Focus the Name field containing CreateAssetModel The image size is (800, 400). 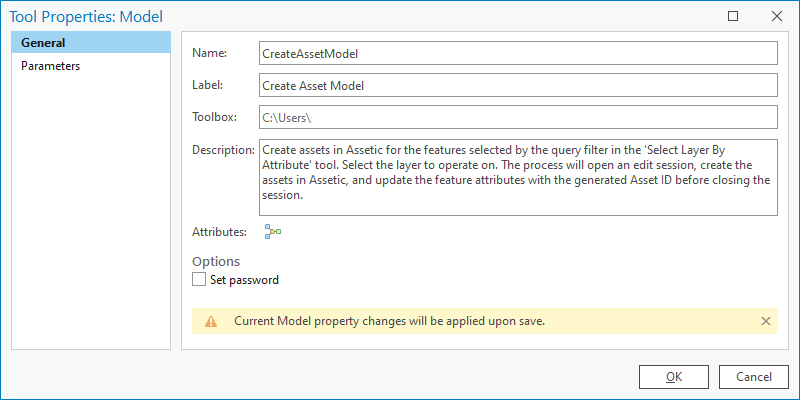point(518,53)
